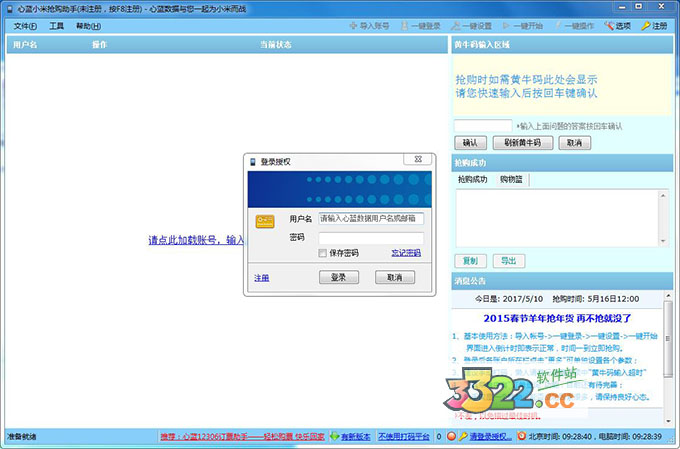Click the phone icon in 登录授权 title bar
680x449 pixels.
[x=253, y=162]
